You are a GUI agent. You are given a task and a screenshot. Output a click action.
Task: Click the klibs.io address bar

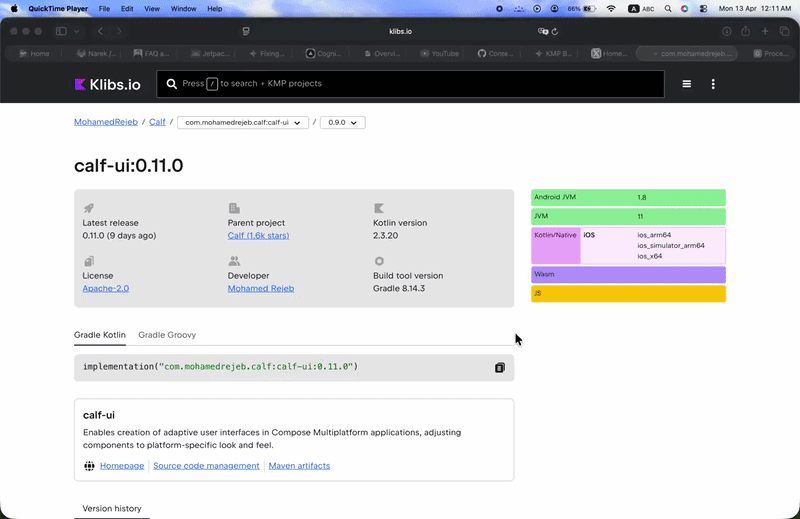click(400, 31)
